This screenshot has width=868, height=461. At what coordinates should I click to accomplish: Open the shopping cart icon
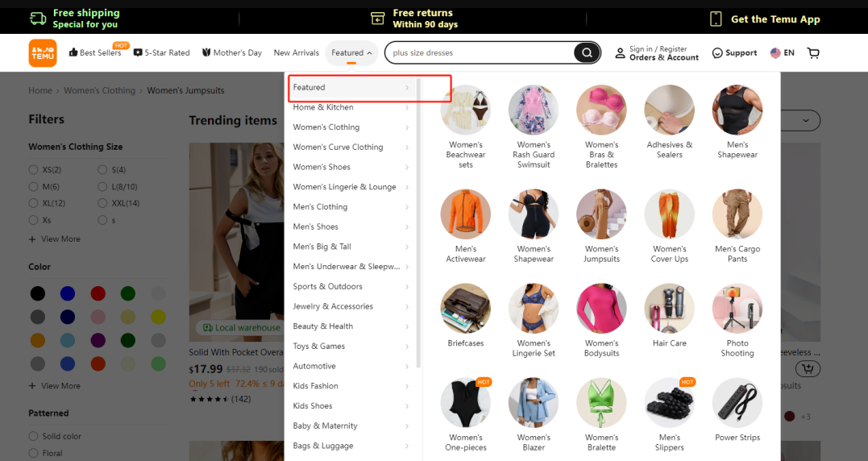coord(813,53)
